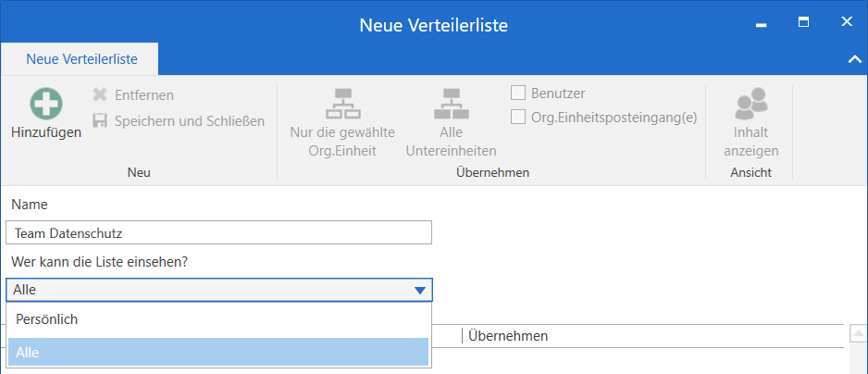This screenshot has height=374, width=868.
Task: Toggle the Org.Einheitsposteingang(e) checkbox
Action: point(518,118)
